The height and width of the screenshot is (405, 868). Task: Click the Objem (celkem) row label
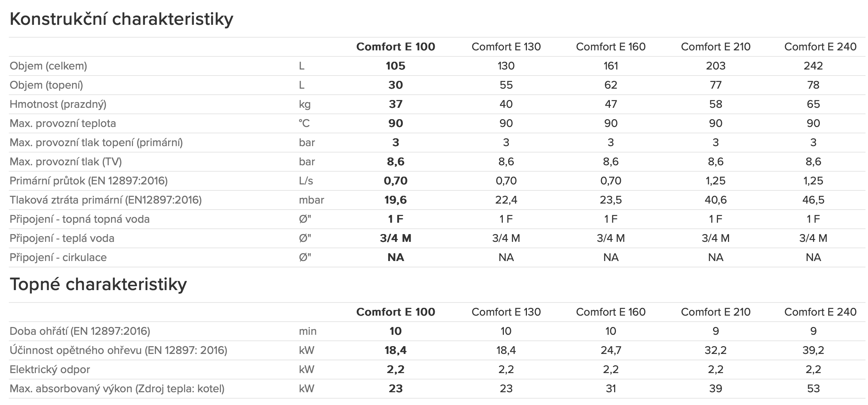pos(48,66)
